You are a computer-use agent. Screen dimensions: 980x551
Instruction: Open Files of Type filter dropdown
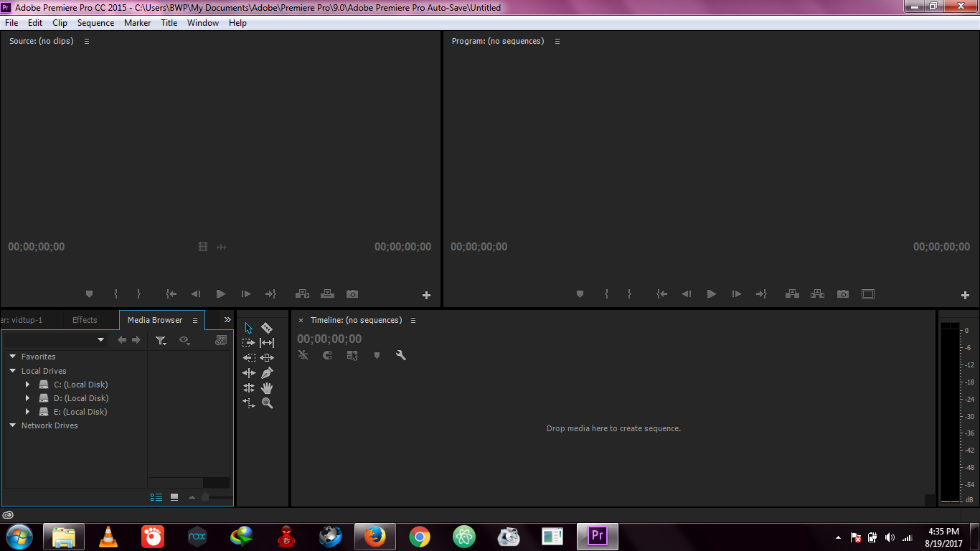[161, 341]
